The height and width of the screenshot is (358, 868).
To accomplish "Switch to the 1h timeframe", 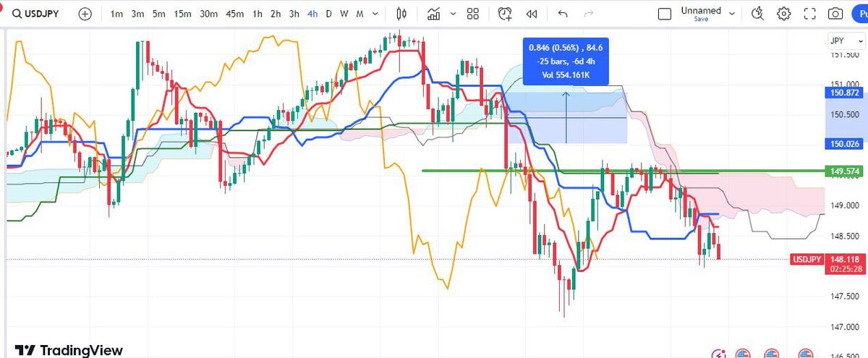I will [x=258, y=14].
